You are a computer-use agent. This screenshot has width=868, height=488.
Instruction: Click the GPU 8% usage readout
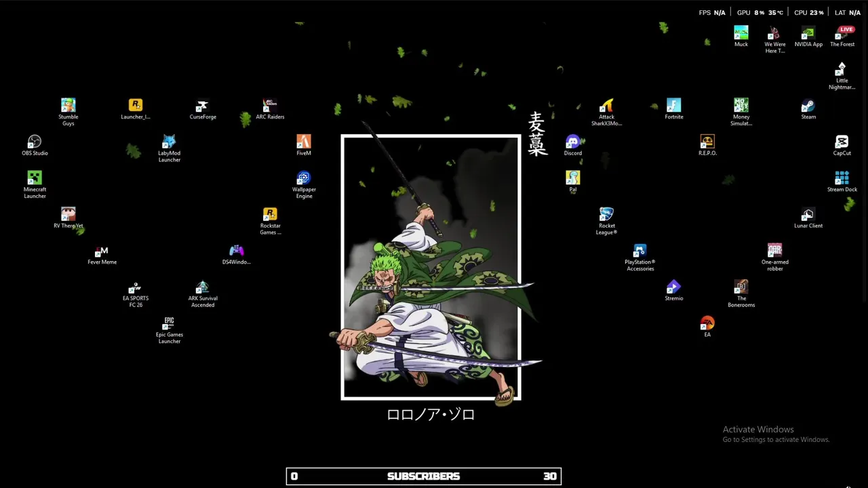(759, 12)
